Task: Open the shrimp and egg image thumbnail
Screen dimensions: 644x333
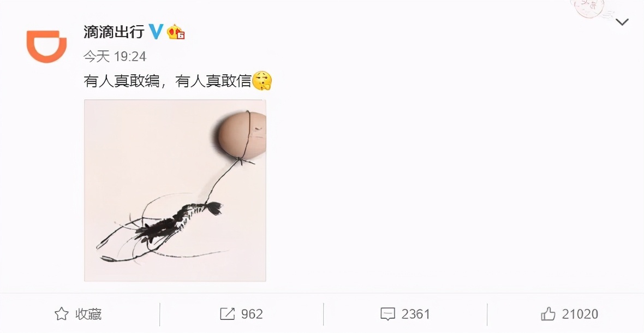Action: [175, 191]
